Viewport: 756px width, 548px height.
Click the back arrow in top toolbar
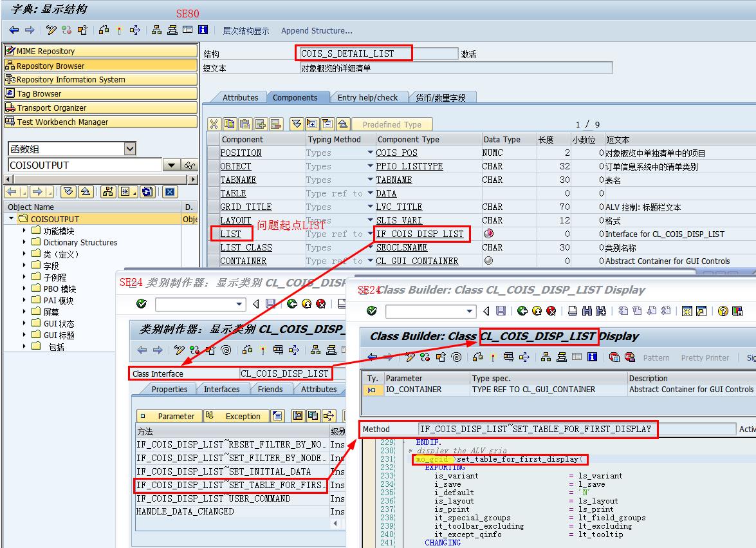[14, 30]
